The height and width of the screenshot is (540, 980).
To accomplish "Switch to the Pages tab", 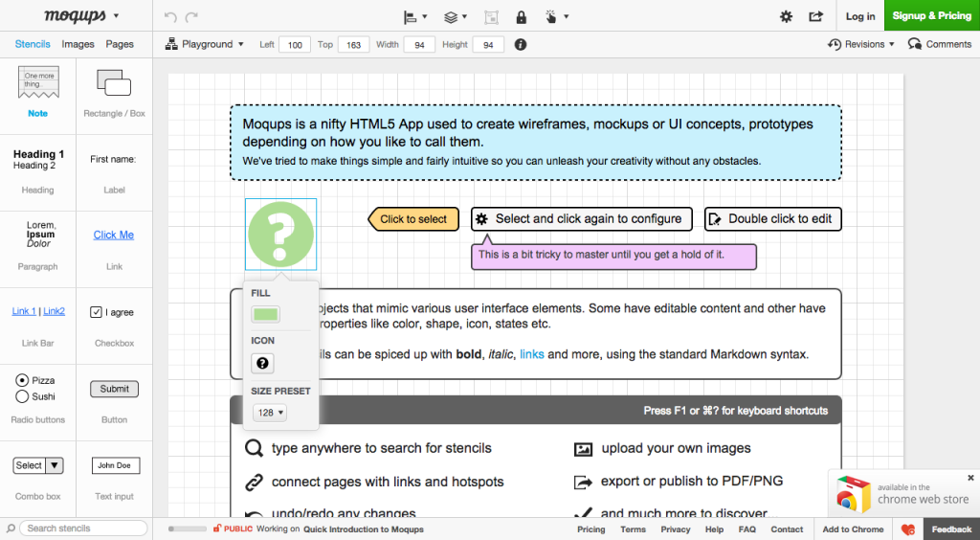I will click(x=120, y=44).
